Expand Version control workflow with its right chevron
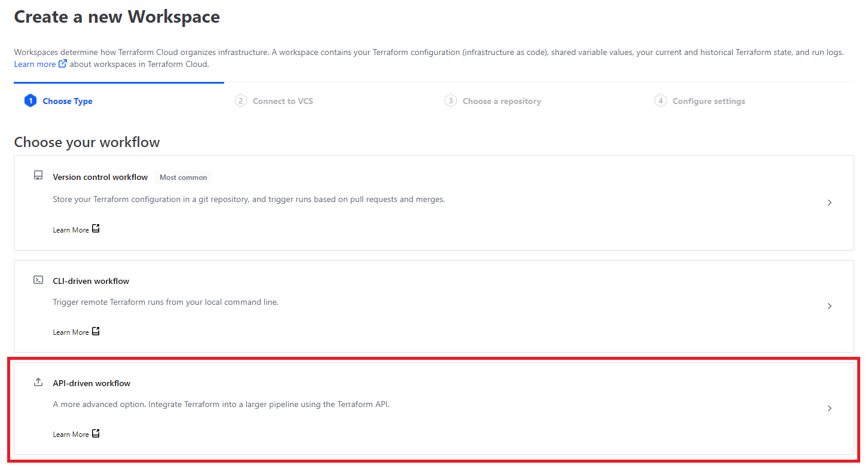The width and height of the screenshot is (868, 471). (x=829, y=202)
